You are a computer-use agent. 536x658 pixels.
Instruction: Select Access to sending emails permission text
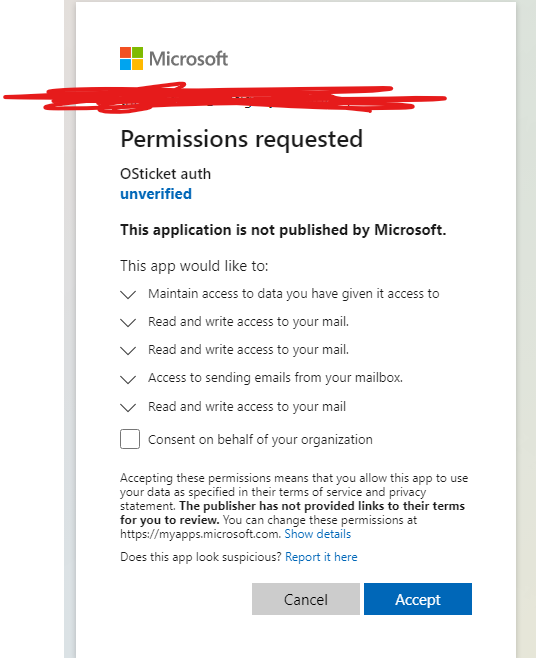click(x=275, y=378)
